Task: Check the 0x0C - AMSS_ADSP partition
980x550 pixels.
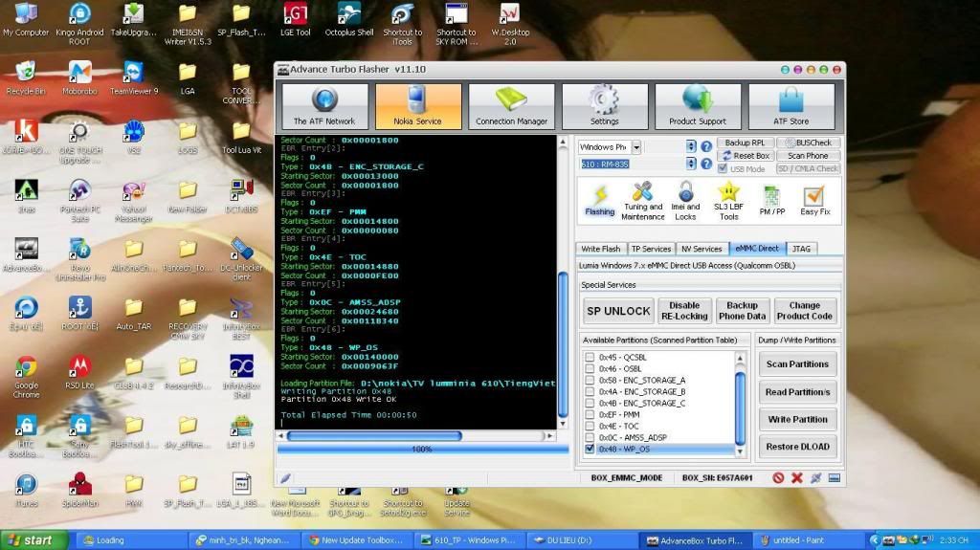Action: coord(590,437)
